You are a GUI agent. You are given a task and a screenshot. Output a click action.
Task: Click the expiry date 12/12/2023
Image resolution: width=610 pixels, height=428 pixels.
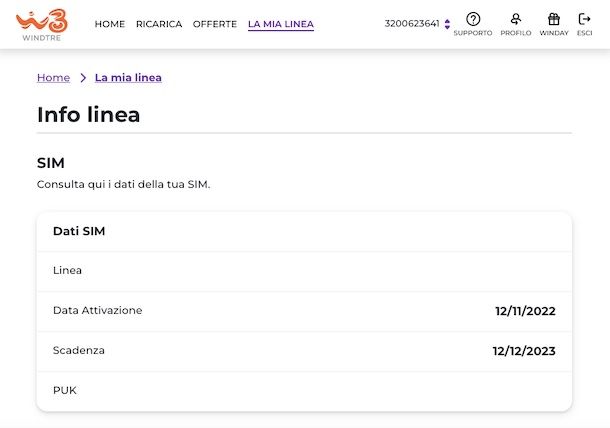click(x=524, y=351)
